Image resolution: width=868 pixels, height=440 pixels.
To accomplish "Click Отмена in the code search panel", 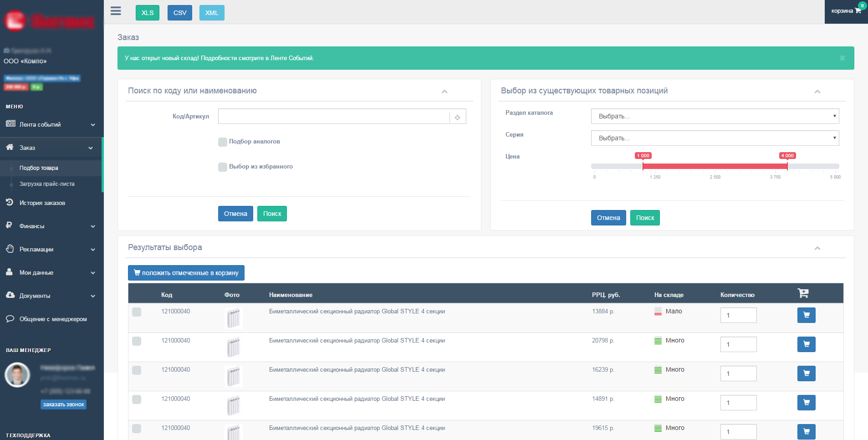I will point(235,214).
